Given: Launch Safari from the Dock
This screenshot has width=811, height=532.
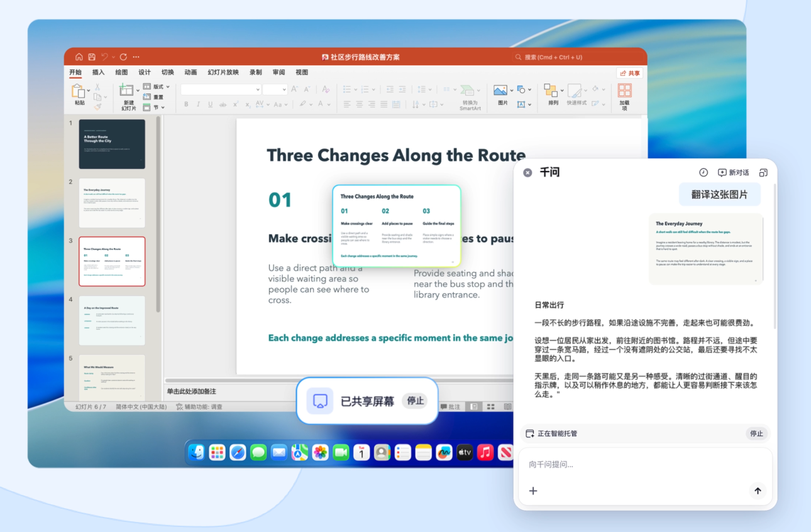Looking at the screenshot, I should click(x=238, y=452).
